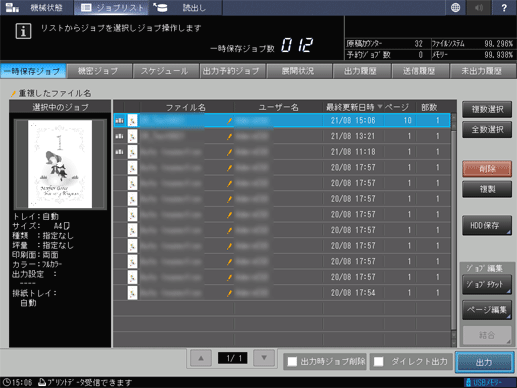
Task: Switch to the 機密ジョブ tab
Action: [99, 71]
